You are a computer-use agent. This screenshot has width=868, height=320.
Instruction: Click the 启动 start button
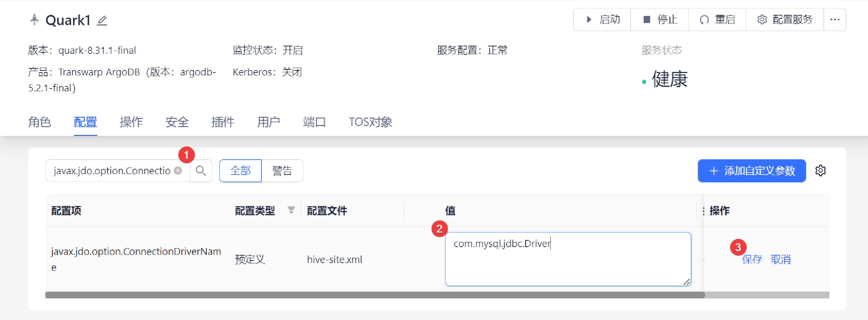pyautogui.click(x=602, y=19)
